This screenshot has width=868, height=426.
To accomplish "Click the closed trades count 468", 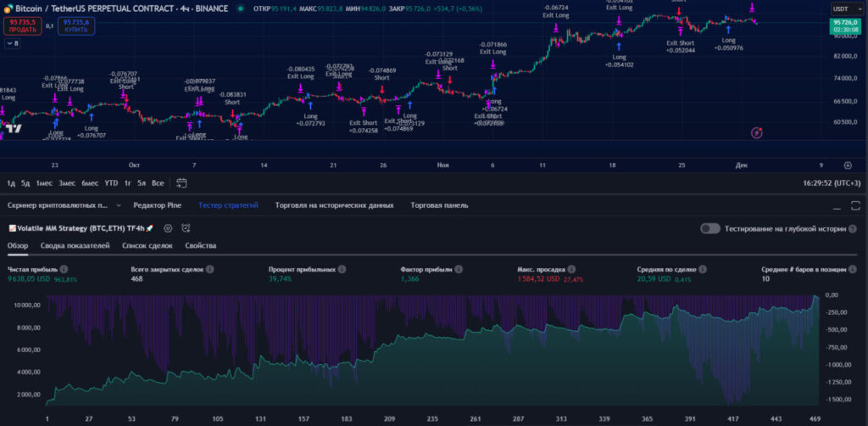I will 136,279.
